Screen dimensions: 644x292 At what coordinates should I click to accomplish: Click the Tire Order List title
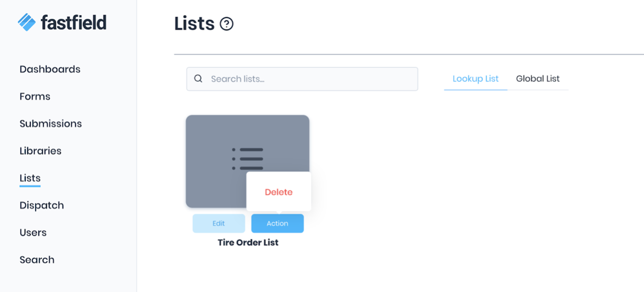[248, 243]
